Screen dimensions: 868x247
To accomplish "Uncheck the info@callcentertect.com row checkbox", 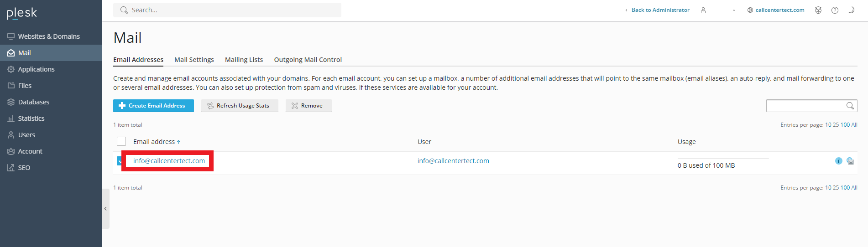I will (x=119, y=161).
